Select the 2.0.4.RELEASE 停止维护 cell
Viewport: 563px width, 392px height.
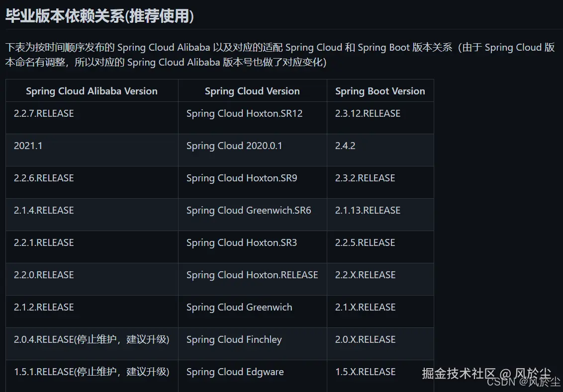pos(92,340)
